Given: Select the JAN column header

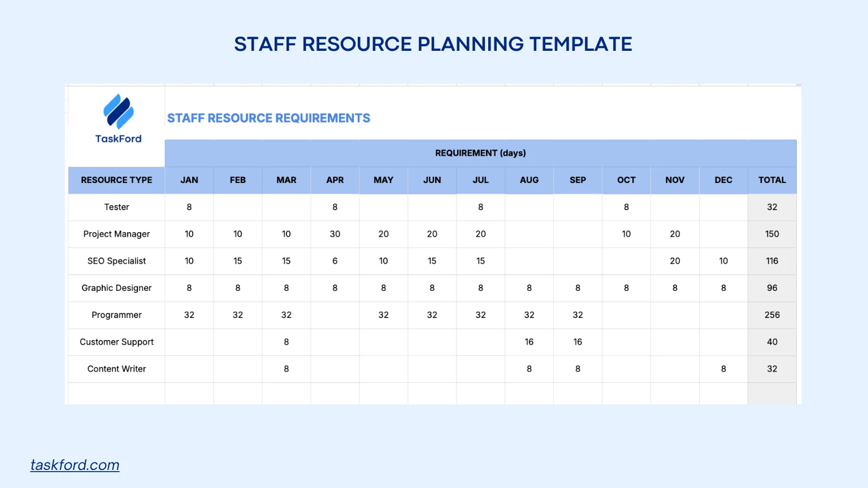Looking at the screenshot, I should [x=189, y=180].
